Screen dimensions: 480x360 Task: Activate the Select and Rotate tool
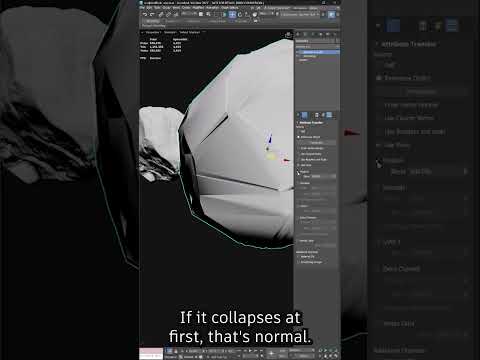tap(240, 14)
